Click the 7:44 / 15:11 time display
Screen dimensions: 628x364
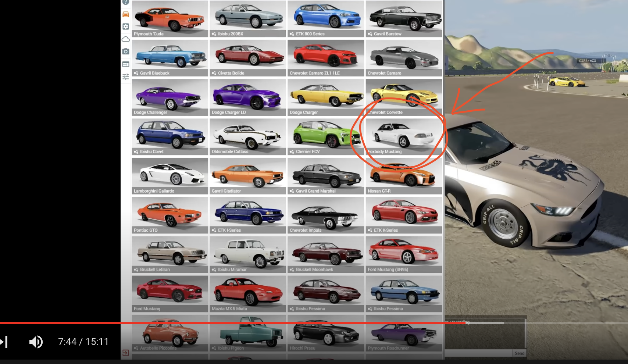click(x=83, y=342)
